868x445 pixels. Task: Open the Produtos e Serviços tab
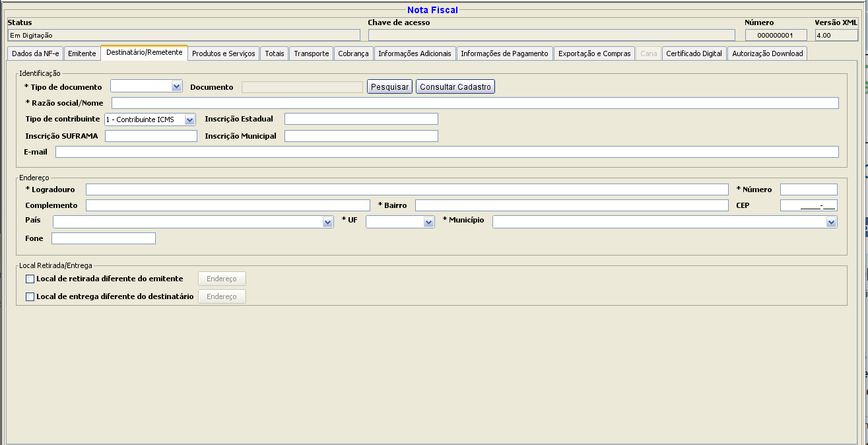click(x=223, y=53)
